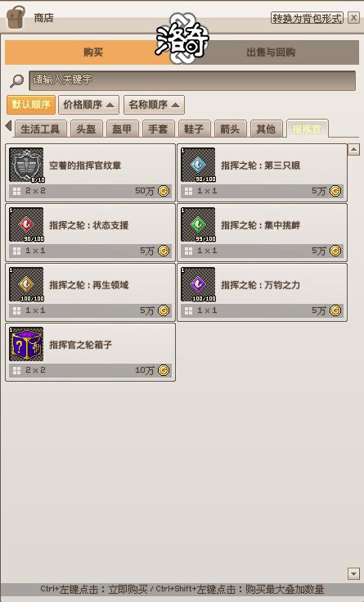Click 转换为背包形式 button

(x=307, y=18)
